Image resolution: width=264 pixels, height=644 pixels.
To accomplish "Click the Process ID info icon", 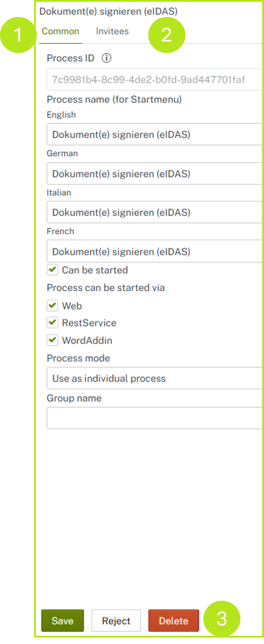I will pos(107,58).
